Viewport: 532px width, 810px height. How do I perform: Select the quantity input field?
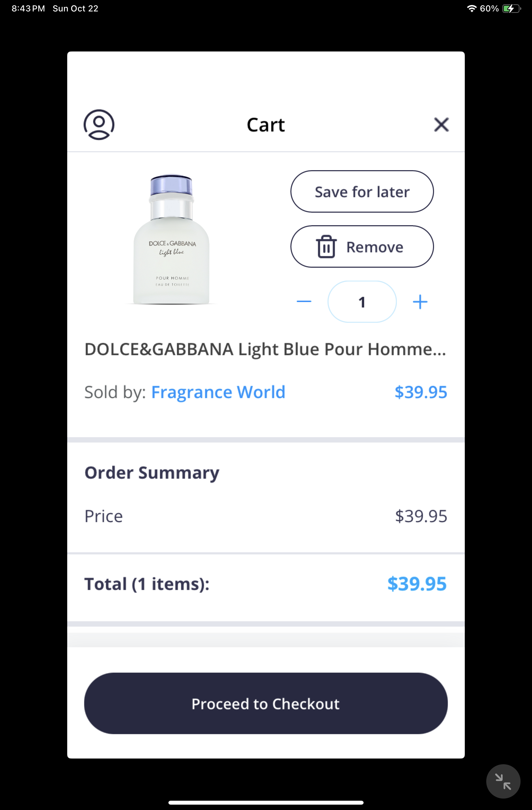(362, 302)
